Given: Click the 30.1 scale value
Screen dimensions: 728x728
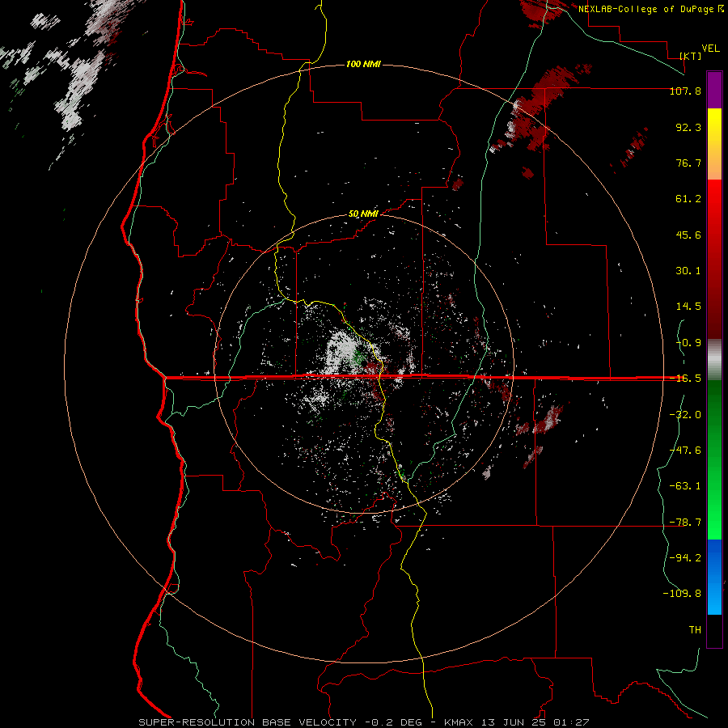Looking at the screenshot, I should click(688, 271).
